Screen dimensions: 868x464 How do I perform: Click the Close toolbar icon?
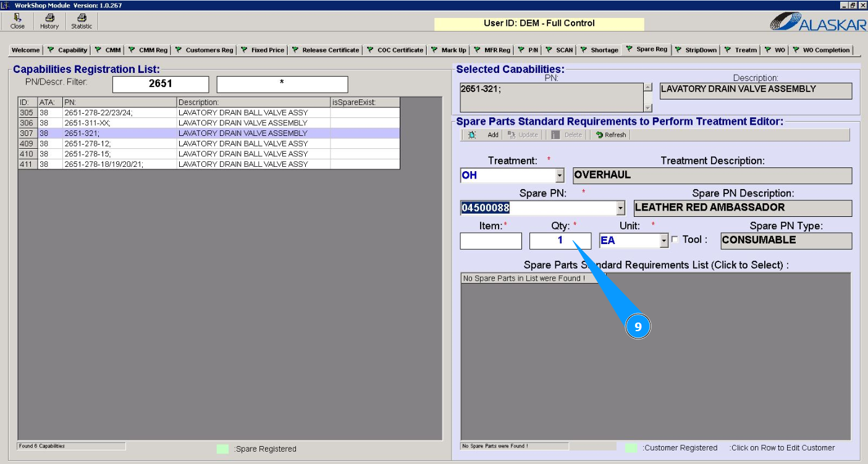[17, 21]
